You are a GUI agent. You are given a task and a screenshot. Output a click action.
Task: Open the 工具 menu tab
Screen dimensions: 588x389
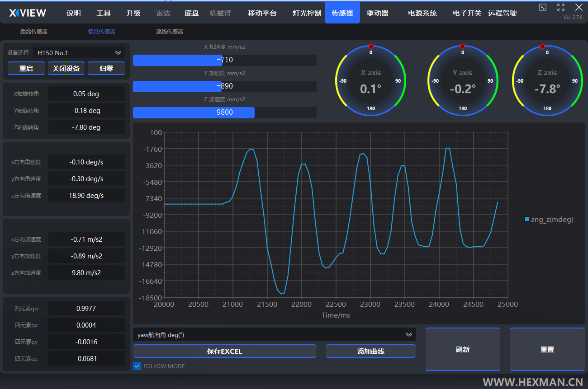tap(104, 13)
